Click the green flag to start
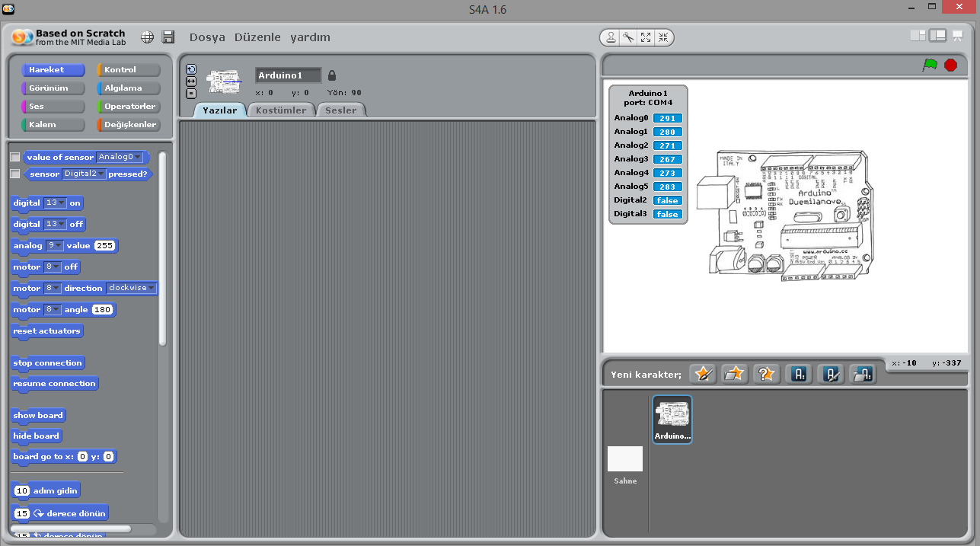The image size is (980, 546). pyautogui.click(x=930, y=65)
